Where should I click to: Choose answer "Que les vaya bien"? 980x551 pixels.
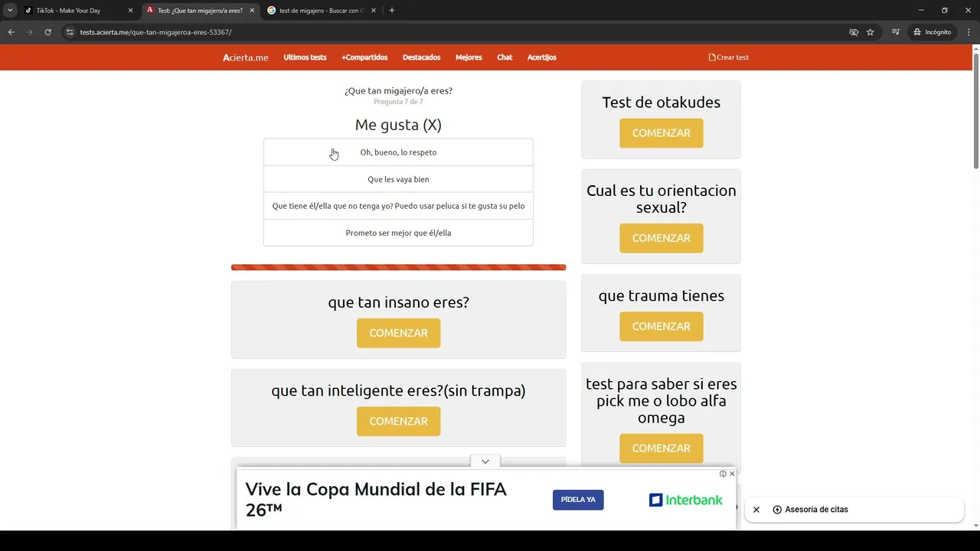398,179
